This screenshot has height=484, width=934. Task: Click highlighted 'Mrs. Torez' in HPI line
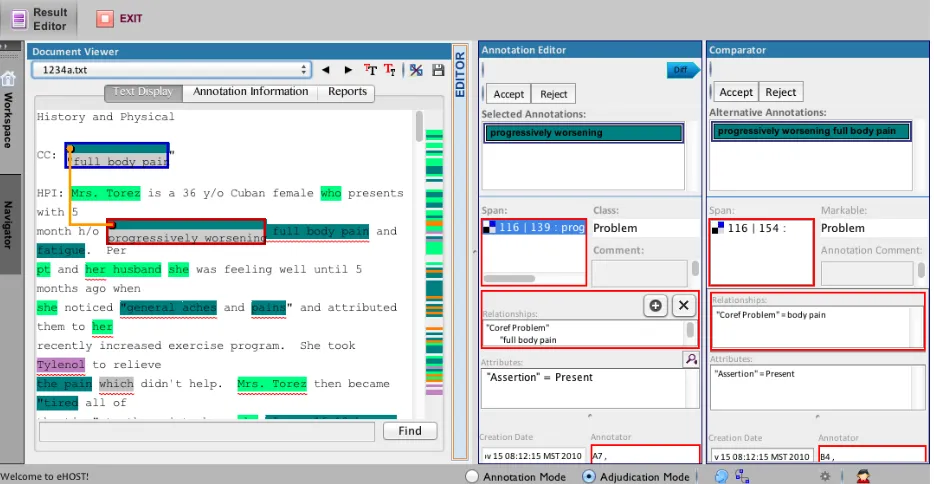click(x=105, y=193)
